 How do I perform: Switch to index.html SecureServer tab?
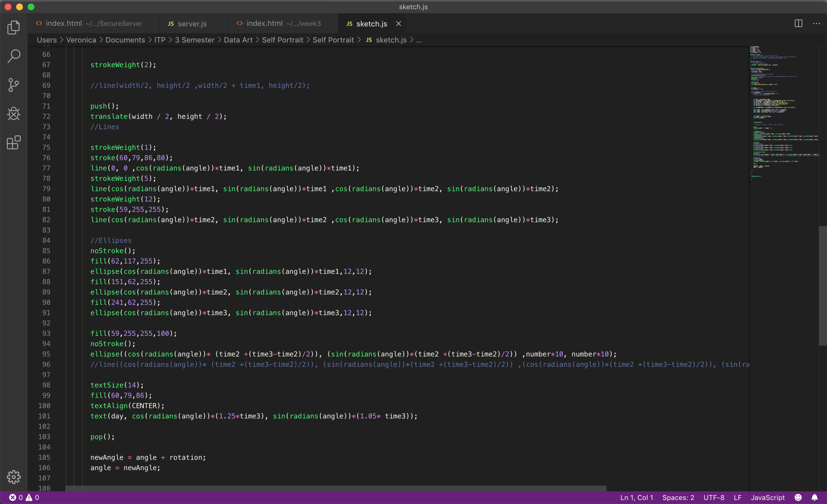(x=93, y=23)
